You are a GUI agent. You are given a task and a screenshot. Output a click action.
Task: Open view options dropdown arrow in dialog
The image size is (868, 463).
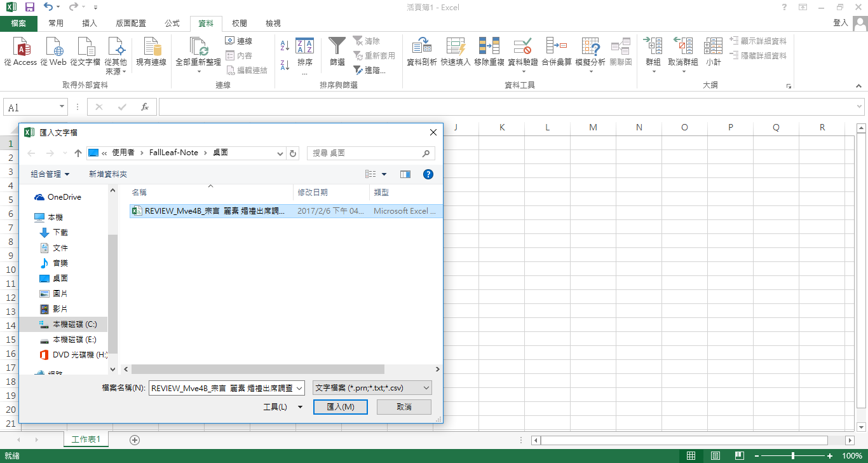coord(384,174)
